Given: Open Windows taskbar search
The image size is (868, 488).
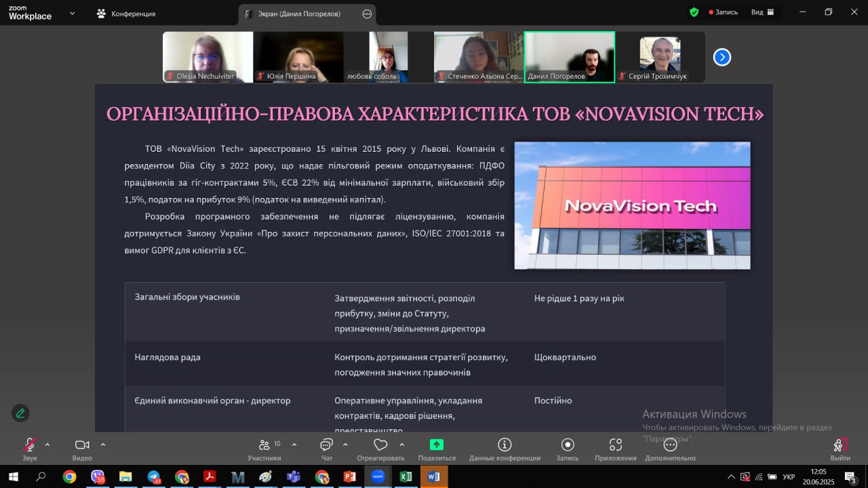Looking at the screenshot, I should click(x=41, y=476).
